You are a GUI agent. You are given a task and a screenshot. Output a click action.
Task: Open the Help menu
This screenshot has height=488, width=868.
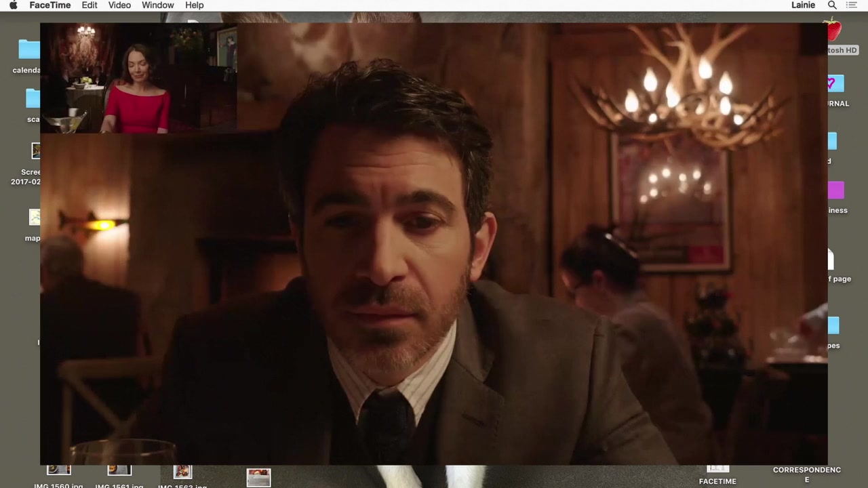194,5
